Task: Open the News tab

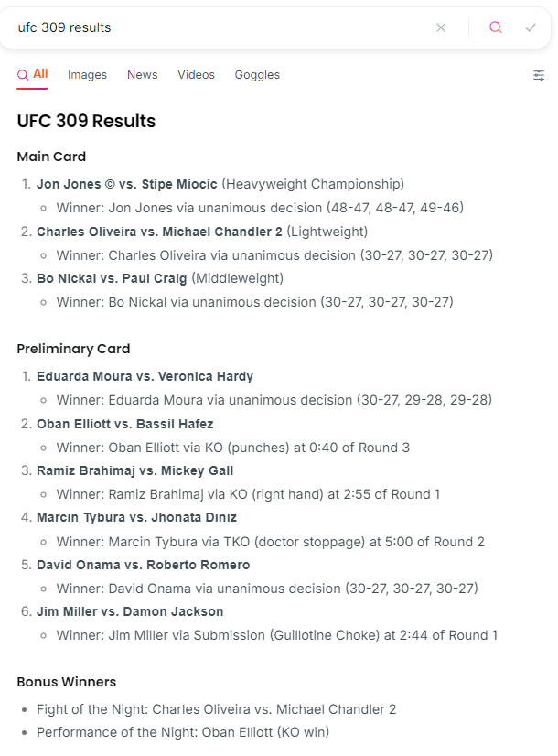Action: click(x=142, y=75)
